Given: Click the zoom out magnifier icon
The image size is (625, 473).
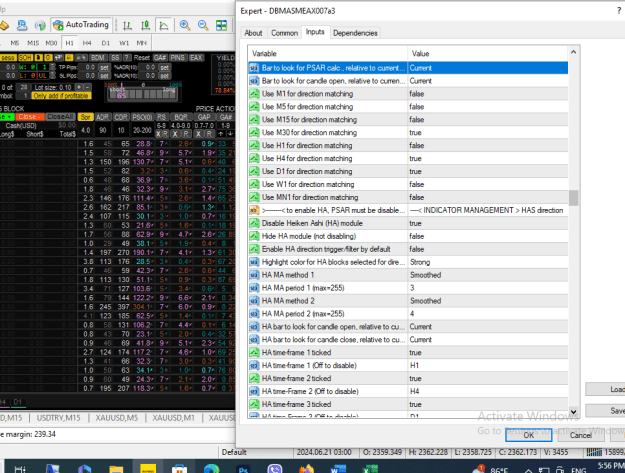Looking at the screenshot, I should [203, 26].
